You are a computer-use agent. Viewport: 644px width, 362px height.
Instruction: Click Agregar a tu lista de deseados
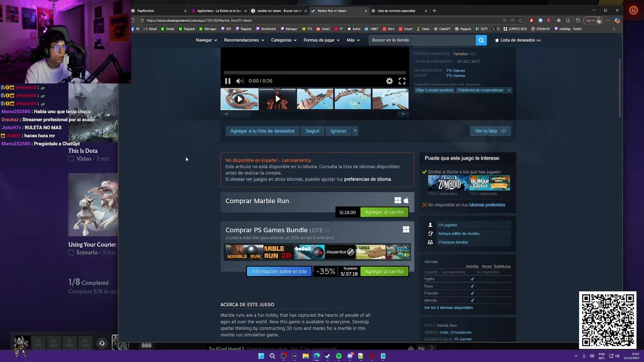(262, 131)
